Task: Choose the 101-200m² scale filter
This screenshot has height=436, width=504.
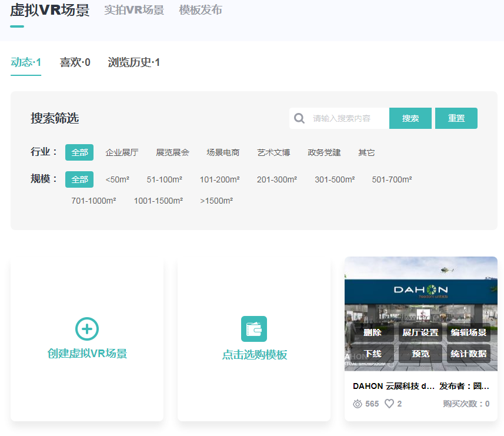Action: 219,179
